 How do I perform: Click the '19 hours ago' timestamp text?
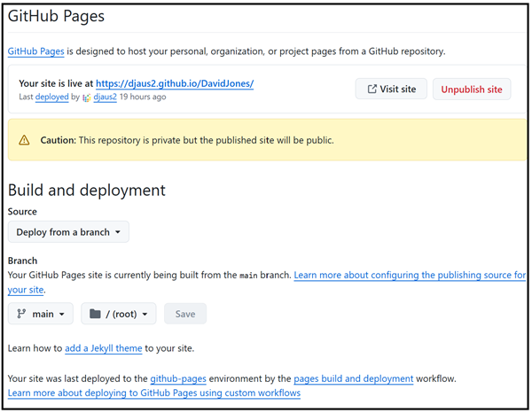coord(143,97)
